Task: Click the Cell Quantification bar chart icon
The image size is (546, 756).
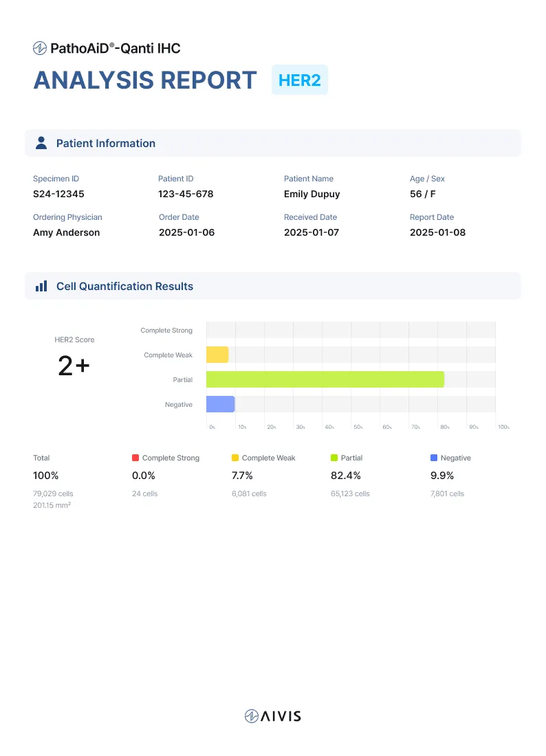Action: (x=41, y=286)
